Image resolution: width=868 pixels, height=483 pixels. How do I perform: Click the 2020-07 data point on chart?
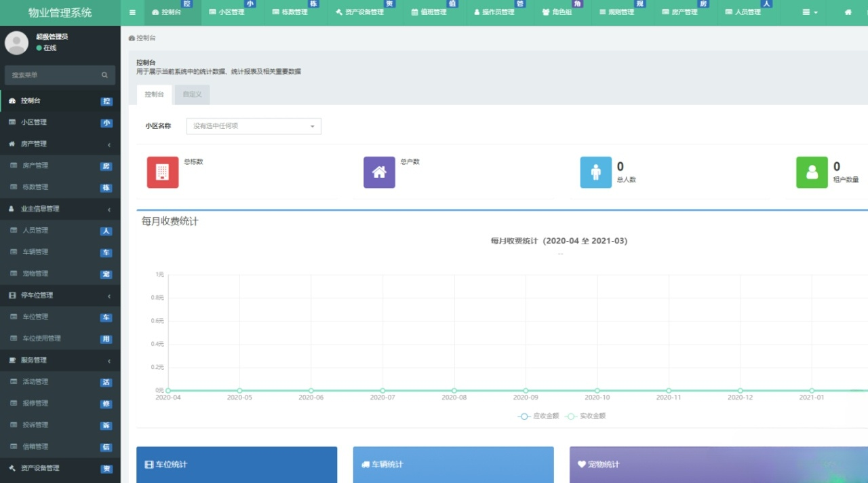(382, 391)
